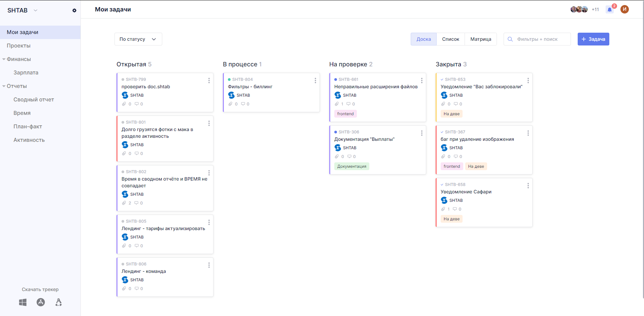The image size is (644, 316).
Task: Click the comments icon on SHTB-804 card
Action: (243, 104)
